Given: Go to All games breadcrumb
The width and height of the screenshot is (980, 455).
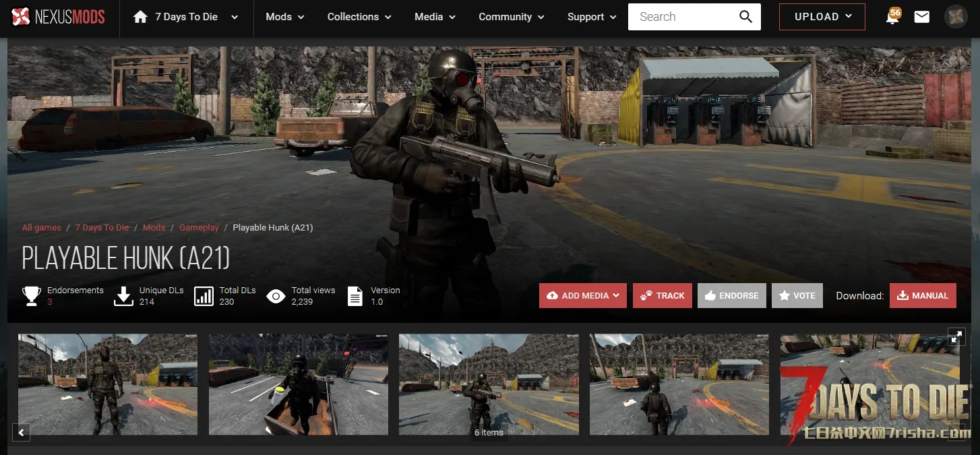Looking at the screenshot, I should [42, 228].
